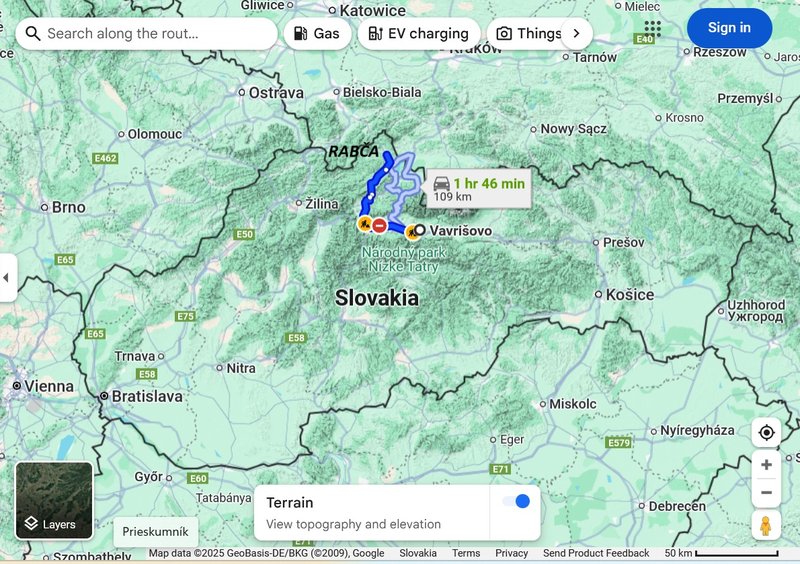Image resolution: width=800 pixels, height=564 pixels.
Task: Click the Košice city label
Action: (630, 295)
